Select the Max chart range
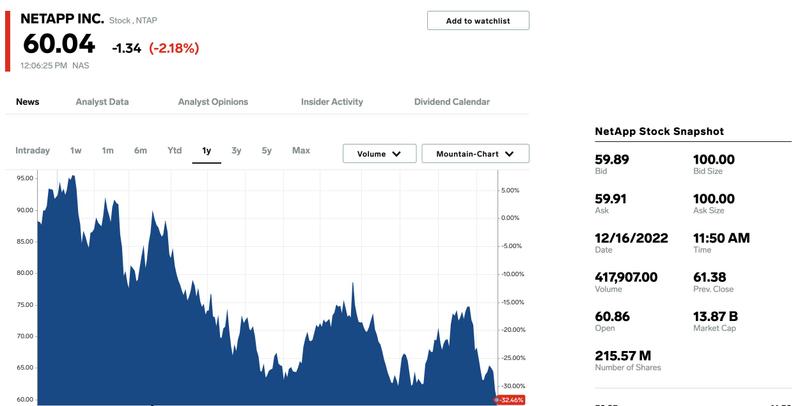The height and width of the screenshot is (406, 800). click(301, 150)
